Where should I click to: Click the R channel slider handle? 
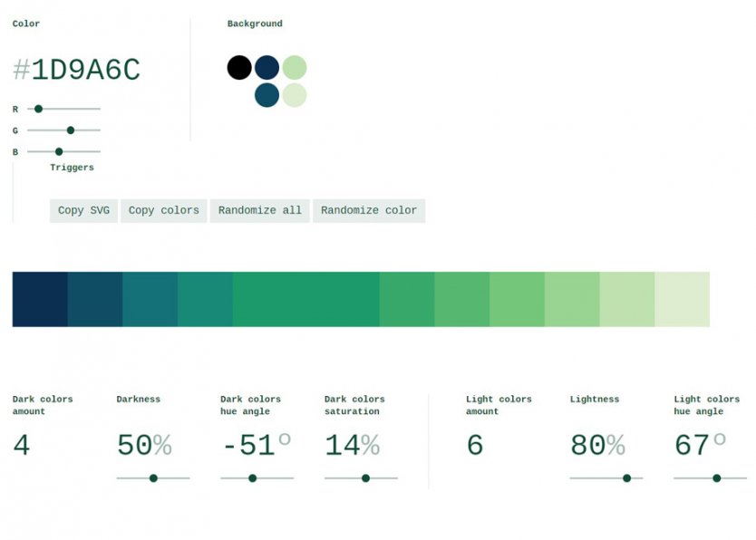point(38,109)
